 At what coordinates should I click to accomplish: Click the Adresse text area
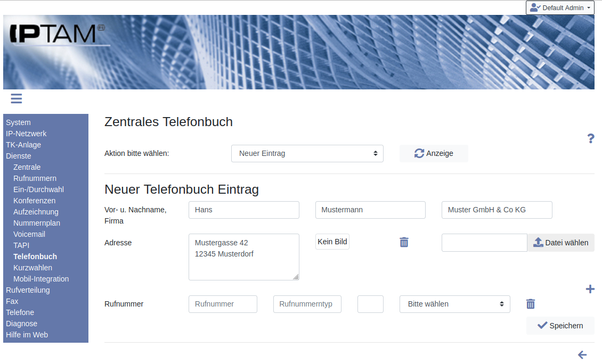[243, 257]
